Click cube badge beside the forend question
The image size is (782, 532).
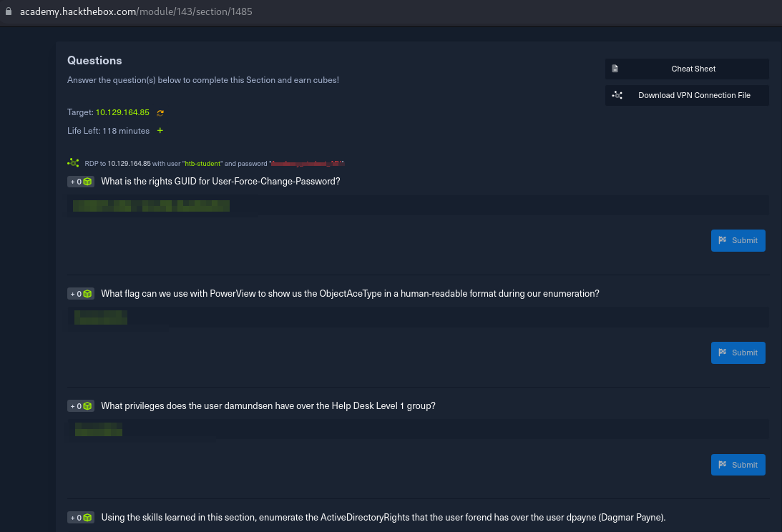click(81, 518)
